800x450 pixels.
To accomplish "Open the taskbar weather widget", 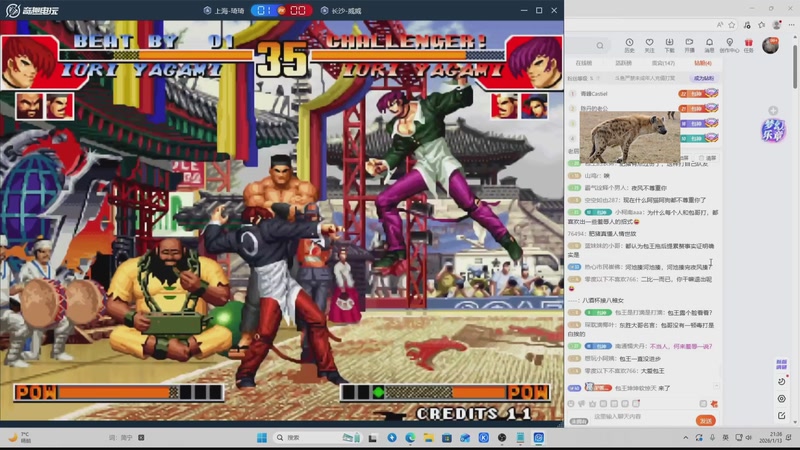I will coord(18,437).
